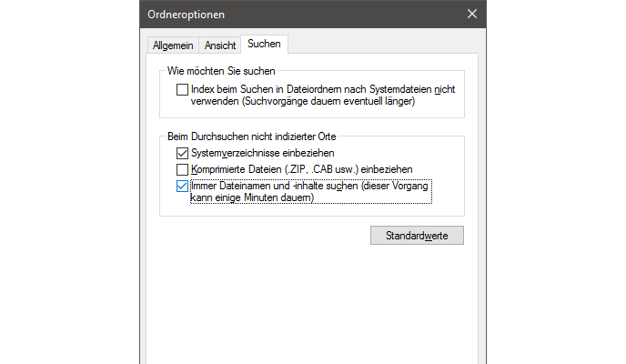Click the 'Immer Dateinamen und -inhalte suchen' label
The height and width of the screenshot is (364, 626).
click(x=273, y=186)
